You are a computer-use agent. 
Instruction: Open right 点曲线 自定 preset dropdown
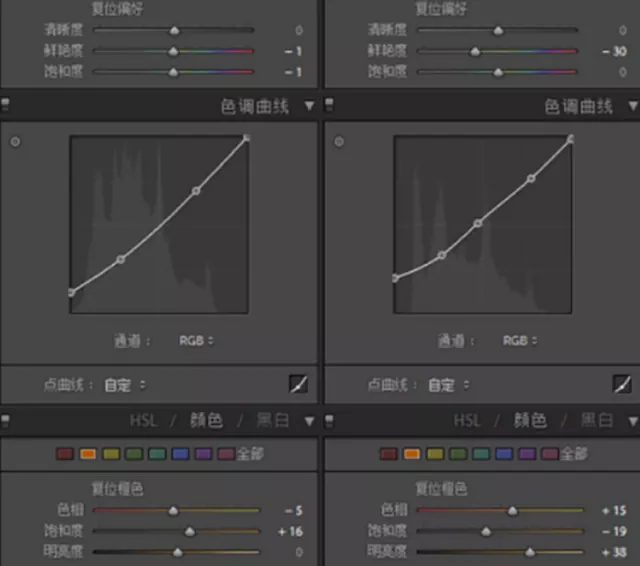point(449,385)
